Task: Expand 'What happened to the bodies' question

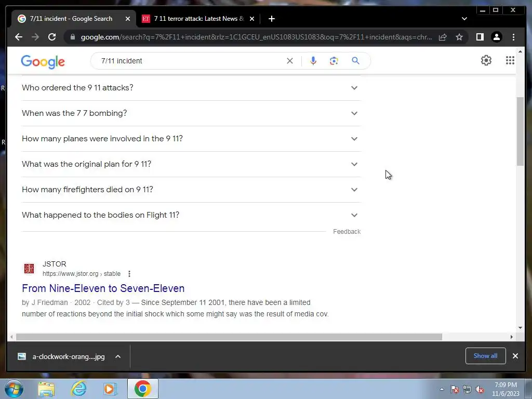Action: (x=191, y=215)
